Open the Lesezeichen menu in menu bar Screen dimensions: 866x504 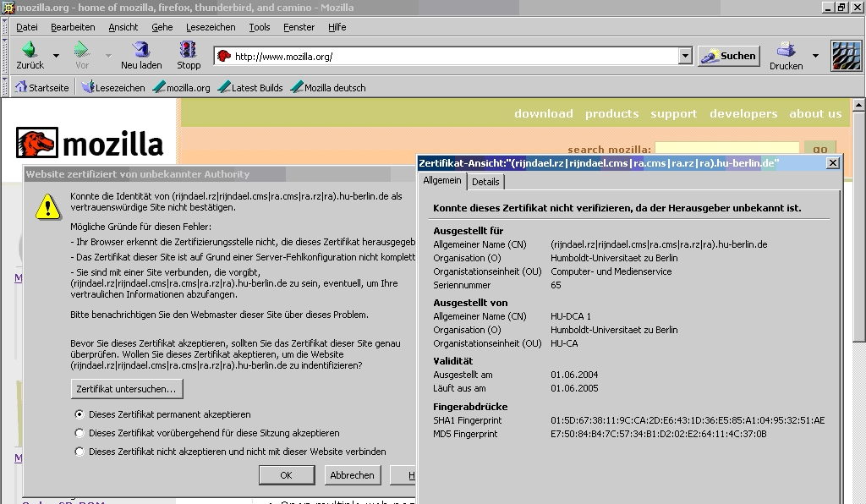tap(208, 27)
